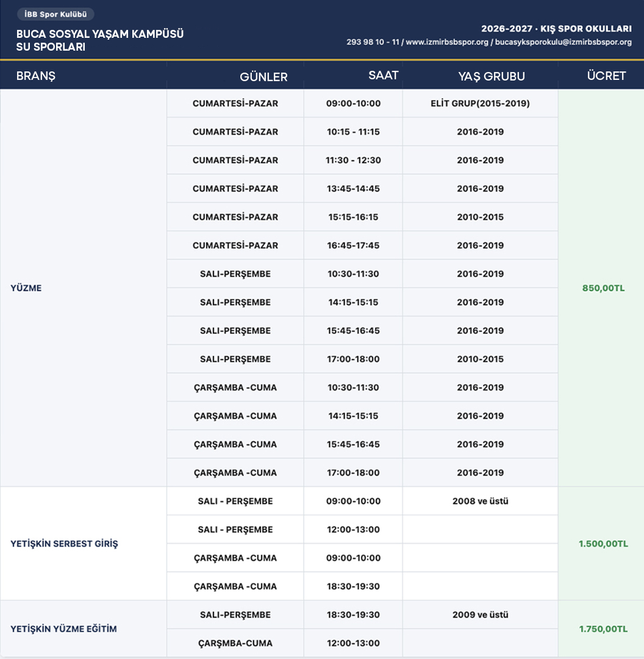Click the 850,00TL fee value
The image size is (644, 659).
(603, 288)
